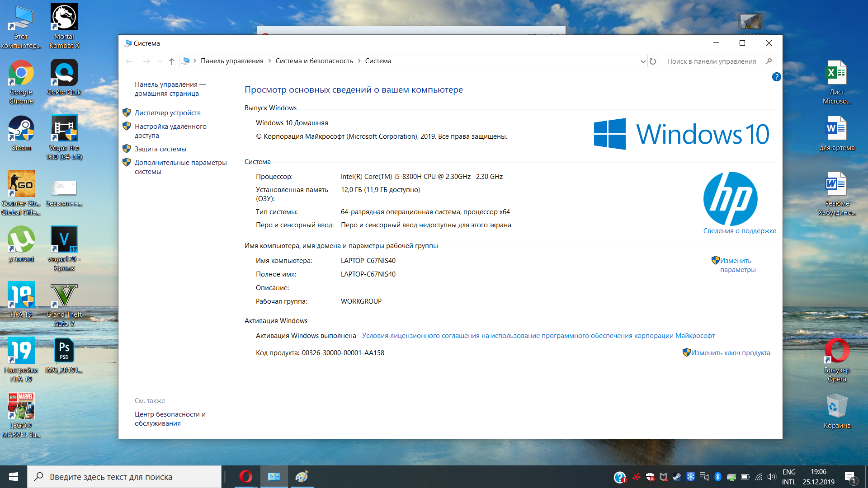Screen dimensions: 868x488
Task: Open Центр безопасности и обслуживания link
Action: coord(170,419)
